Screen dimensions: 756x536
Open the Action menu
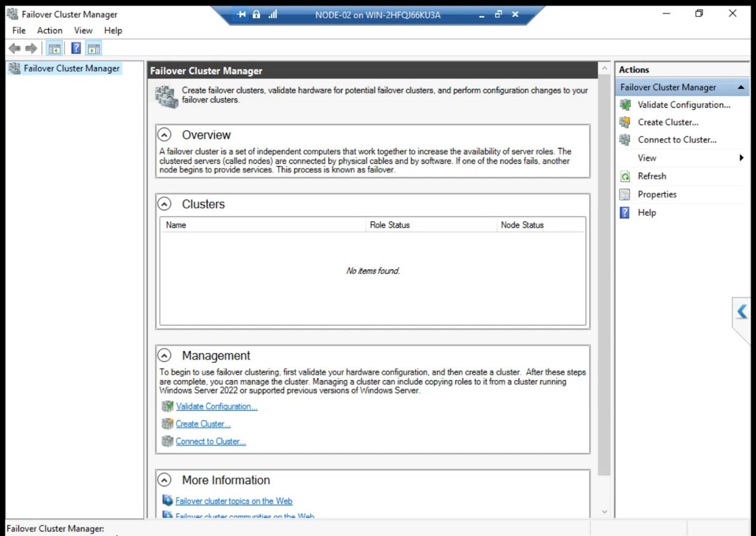50,30
